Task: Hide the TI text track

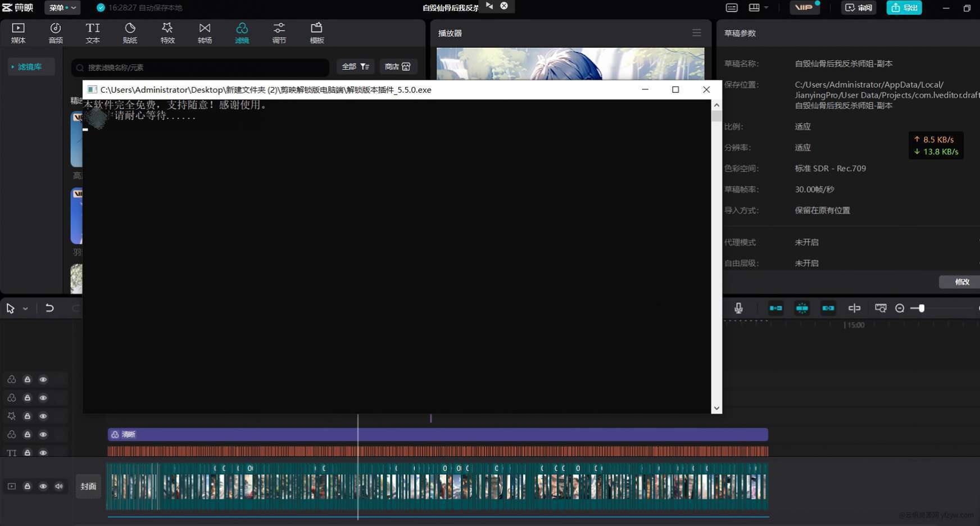Action: tap(43, 452)
